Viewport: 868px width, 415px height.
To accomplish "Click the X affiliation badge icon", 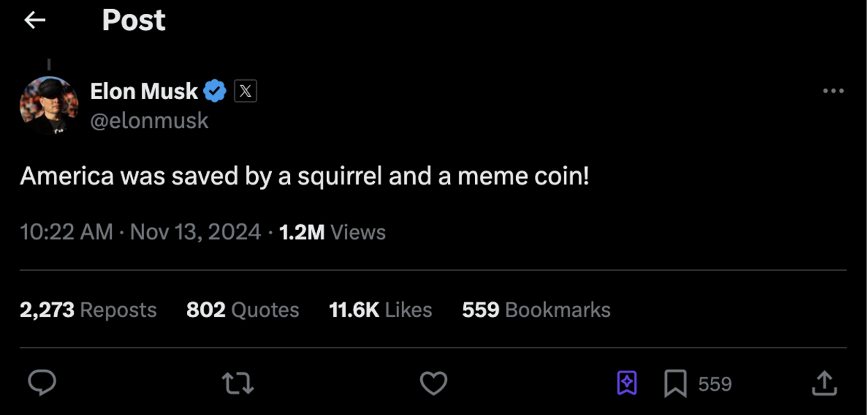I will [246, 91].
